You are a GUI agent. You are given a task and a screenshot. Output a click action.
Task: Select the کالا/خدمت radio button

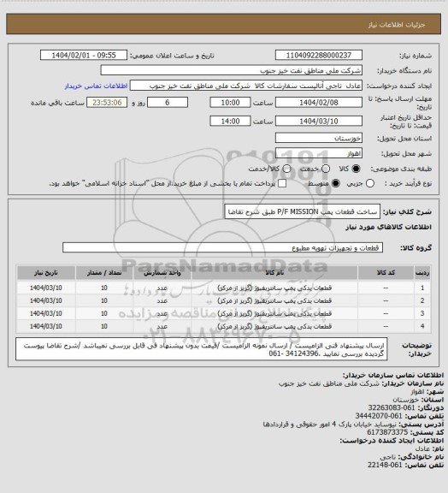[286, 169]
